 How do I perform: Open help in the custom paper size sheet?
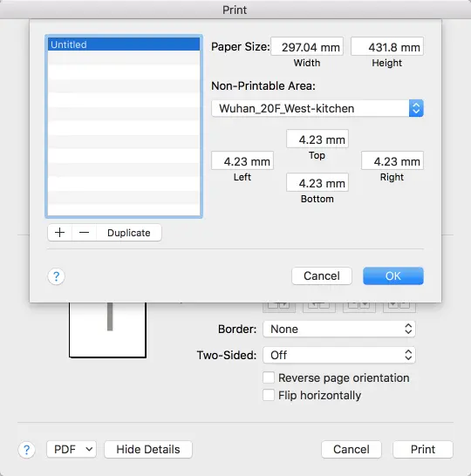click(56, 276)
